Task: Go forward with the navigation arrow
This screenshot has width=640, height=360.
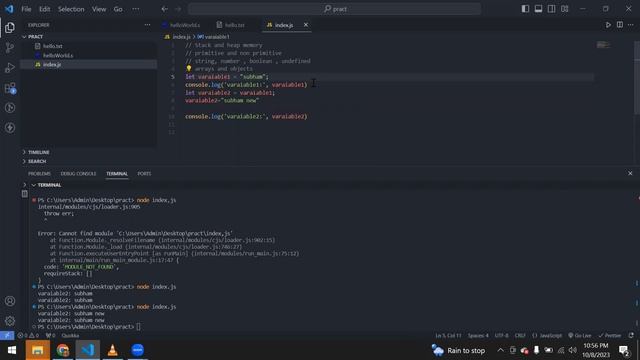Action: [x=178, y=9]
